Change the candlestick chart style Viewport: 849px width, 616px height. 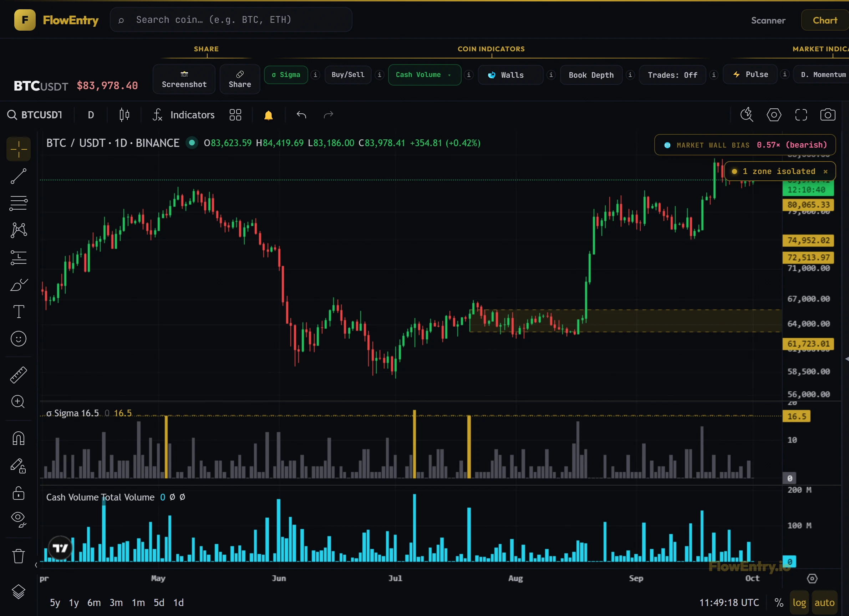(124, 115)
